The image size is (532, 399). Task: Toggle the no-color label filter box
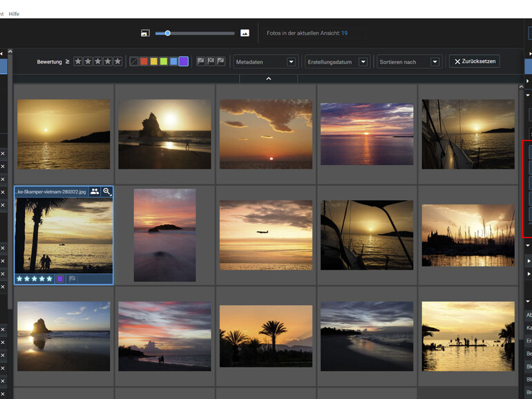[x=134, y=61]
